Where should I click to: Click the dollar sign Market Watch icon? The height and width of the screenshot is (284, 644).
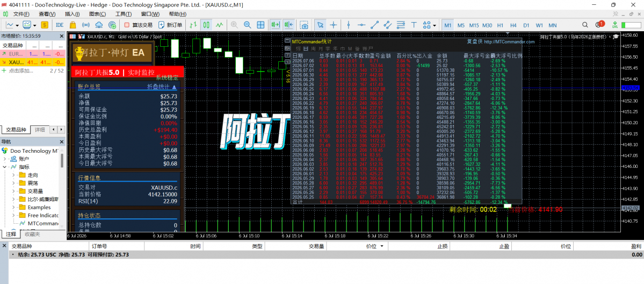pos(45,25)
